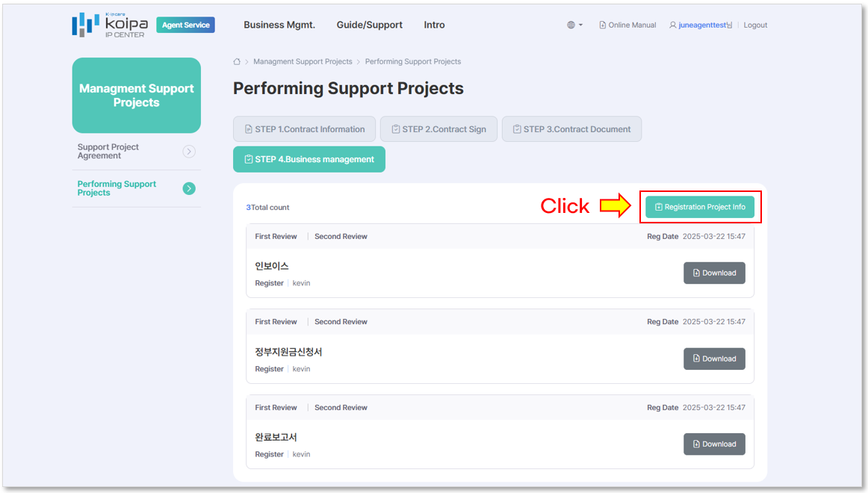868x493 pixels.
Task: Open the Online Manual document link
Action: 627,25
